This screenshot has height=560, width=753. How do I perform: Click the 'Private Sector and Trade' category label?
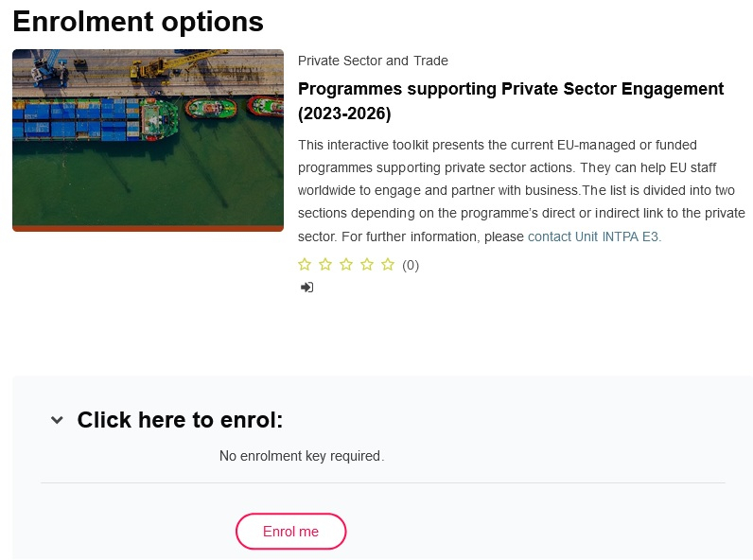pyautogui.click(x=373, y=61)
